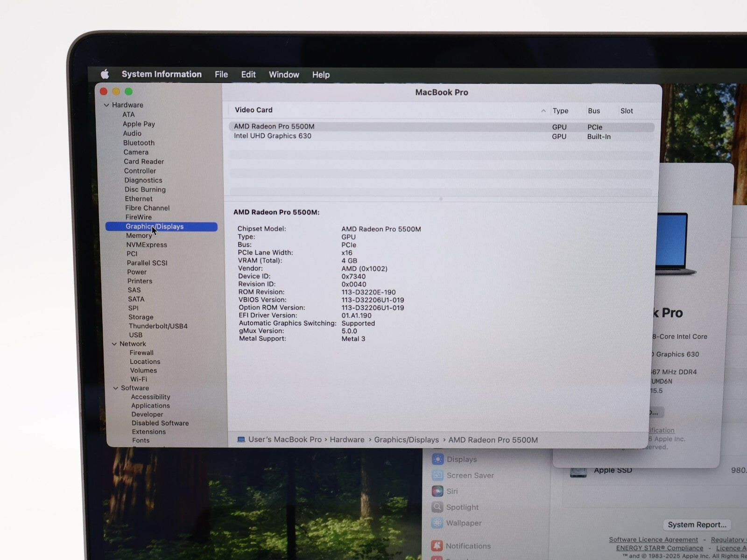
Task: Click Graphics/Displays in the path bar
Action: pos(406,440)
